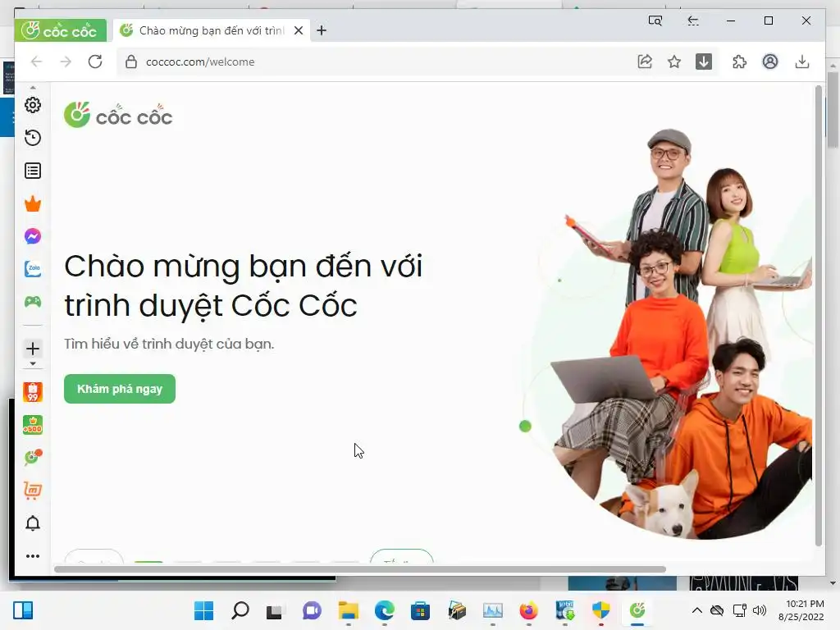The width and height of the screenshot is (840, 630).
Task: Open Messenger in sidebar
Action: (x=33, y=236)
